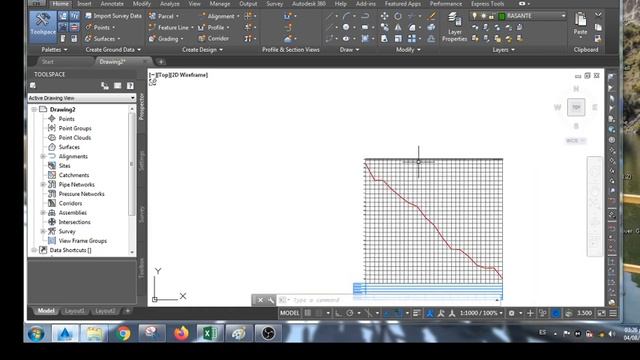The height and width of the screenshot is (360, 640).
Task: Collapse the Drawing2 tree node
Action: point(34,109)
